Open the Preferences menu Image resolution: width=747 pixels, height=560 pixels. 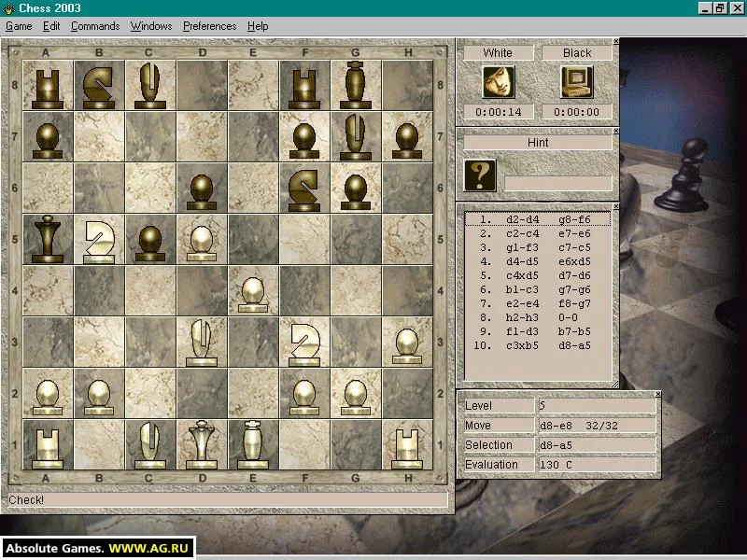point(209,26)
